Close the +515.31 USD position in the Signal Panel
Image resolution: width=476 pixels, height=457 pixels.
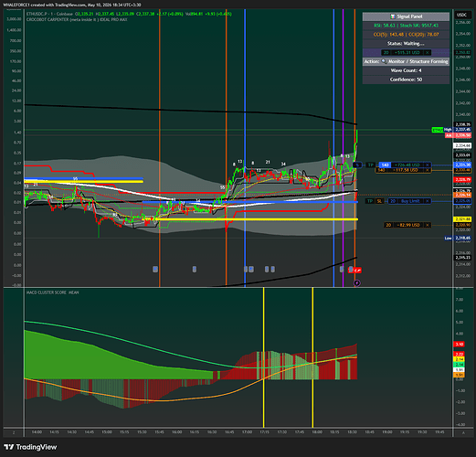(428, 53)
